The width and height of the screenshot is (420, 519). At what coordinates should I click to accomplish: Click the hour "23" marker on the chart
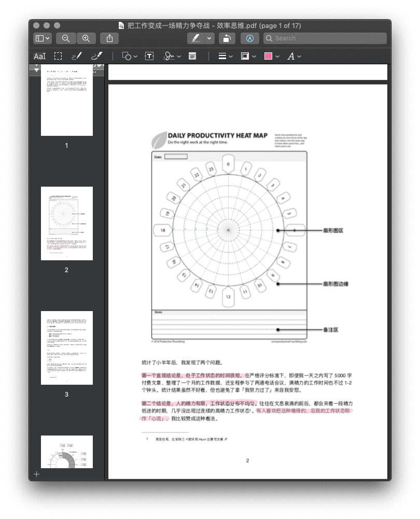pyautogui.click(x=211, y=169)
